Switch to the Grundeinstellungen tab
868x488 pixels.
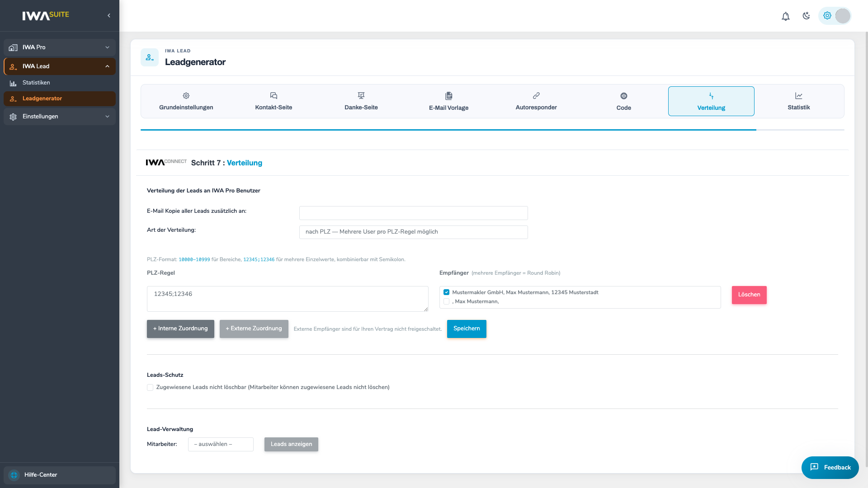[x=186, y=101]
